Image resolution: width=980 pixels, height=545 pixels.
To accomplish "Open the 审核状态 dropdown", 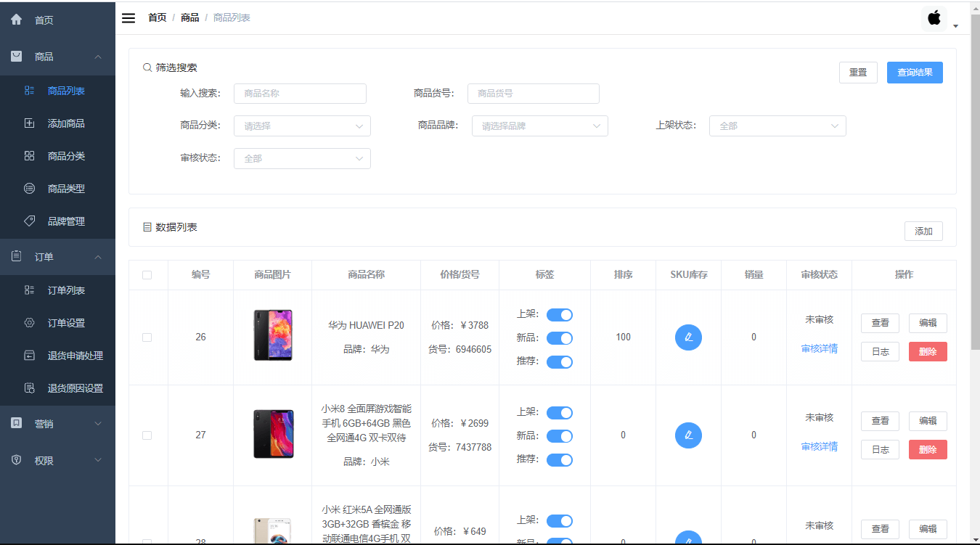I will [x=302, y=158].
